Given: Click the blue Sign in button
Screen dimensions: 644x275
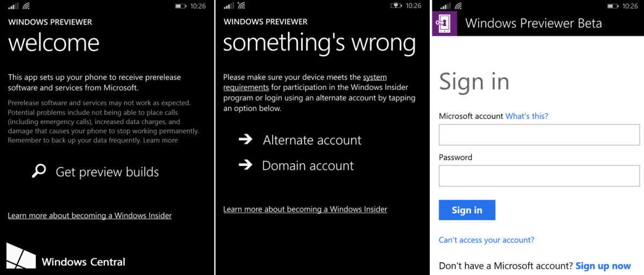Looking at the screenshot, I should pos(467,210).
